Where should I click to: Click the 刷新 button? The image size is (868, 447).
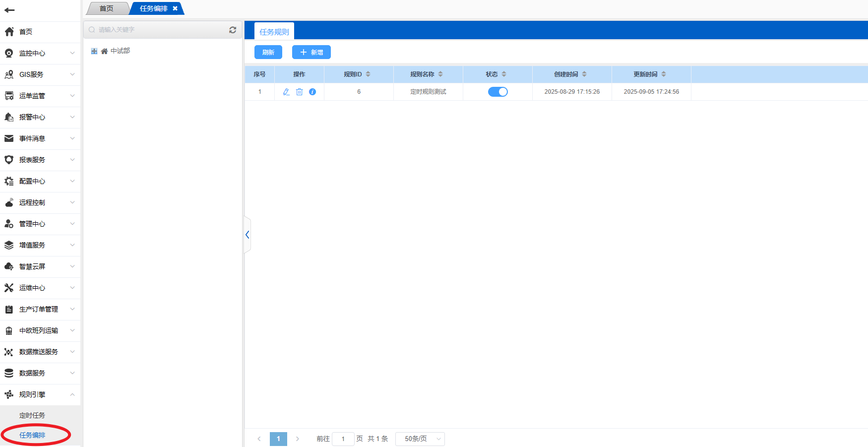tap(268, 52)
